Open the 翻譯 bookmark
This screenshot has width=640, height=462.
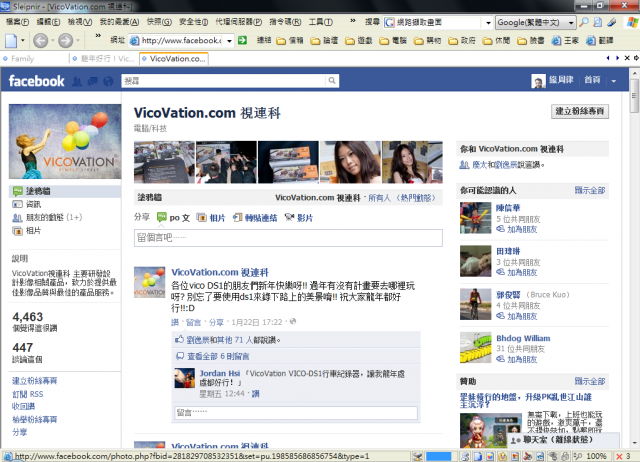pos(600,40)
